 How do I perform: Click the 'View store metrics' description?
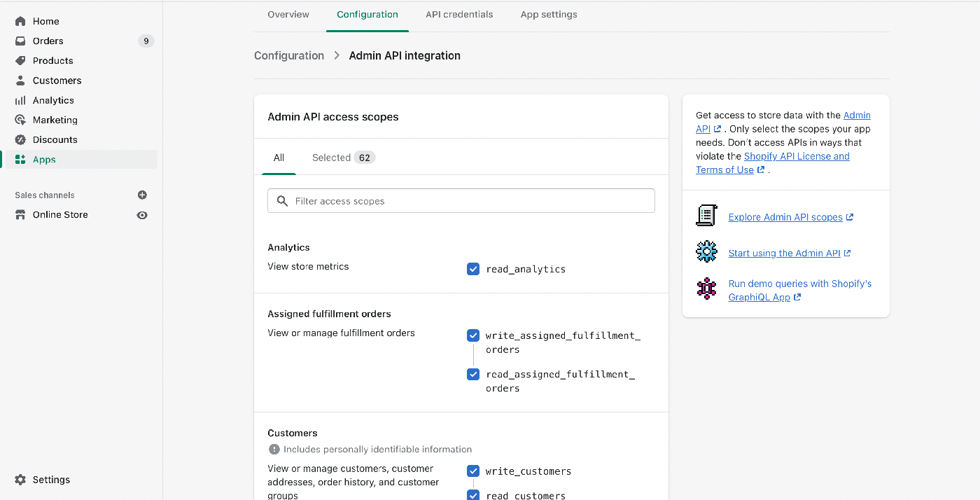(x=308, y=267)
